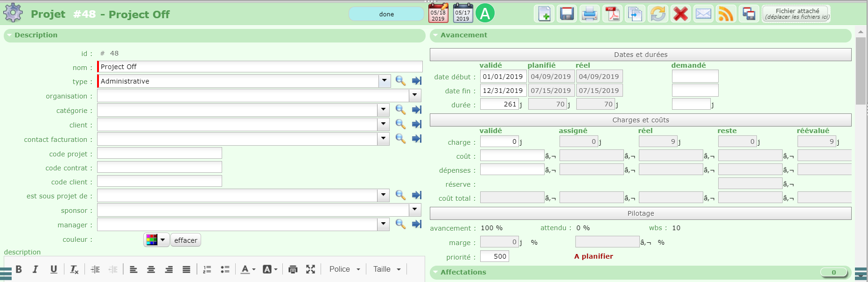Click the search magnifier next to the type field
Viewport: 868px width, 282px height.
(400, 81)
